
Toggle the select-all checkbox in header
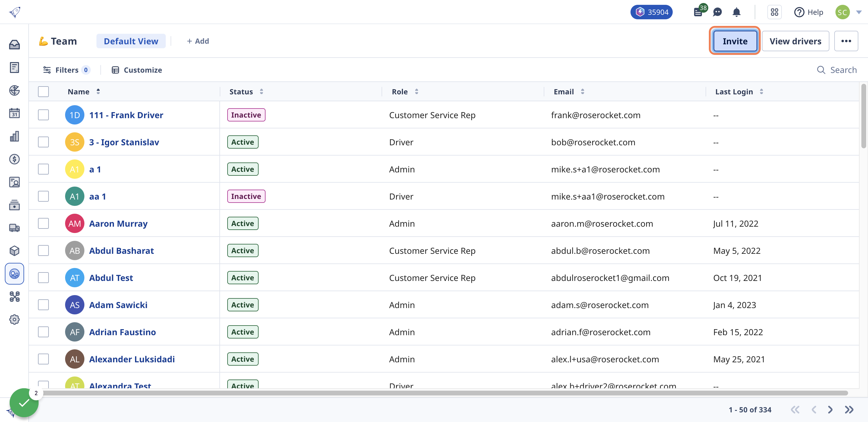pos(43,91)
